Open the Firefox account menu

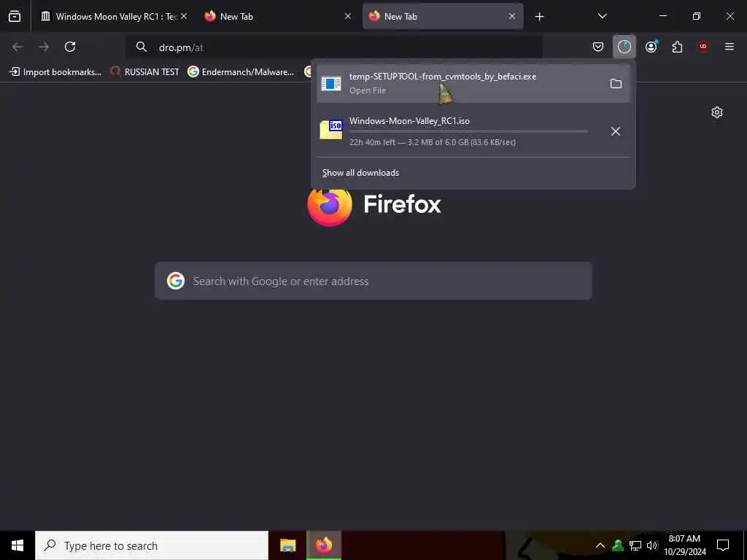pyautogui.click(x=651, y=47)
